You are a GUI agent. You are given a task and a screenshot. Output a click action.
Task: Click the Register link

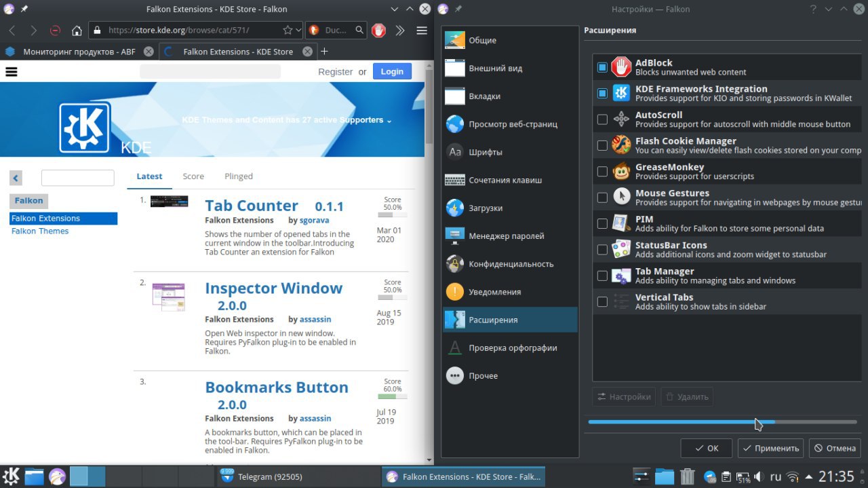[x=335, y=72]
